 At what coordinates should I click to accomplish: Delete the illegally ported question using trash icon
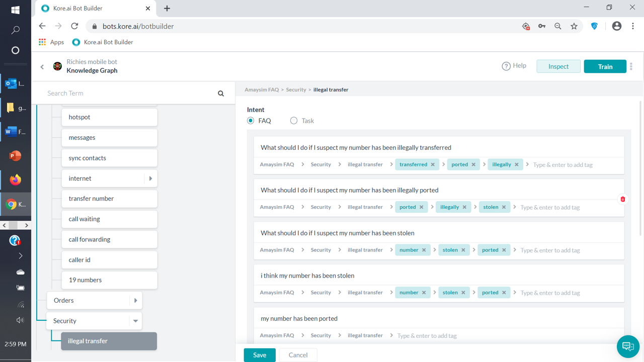point(623,199)
